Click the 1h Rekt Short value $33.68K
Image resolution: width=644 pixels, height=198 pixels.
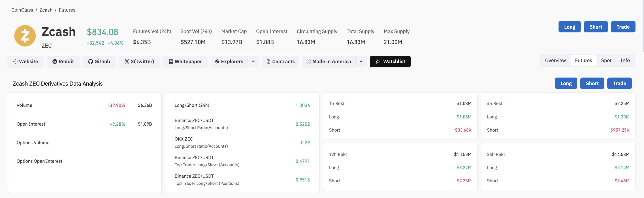point(463,130)
